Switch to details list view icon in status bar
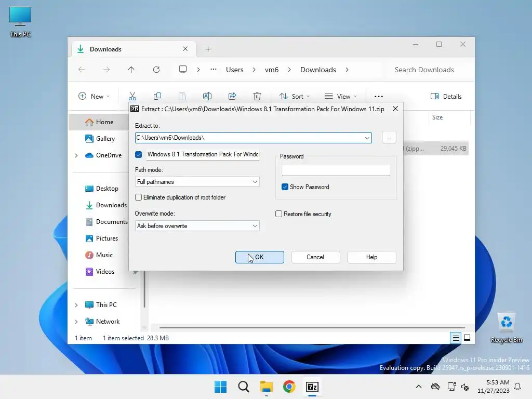The image size is (532, 399). tap(456, 338)
